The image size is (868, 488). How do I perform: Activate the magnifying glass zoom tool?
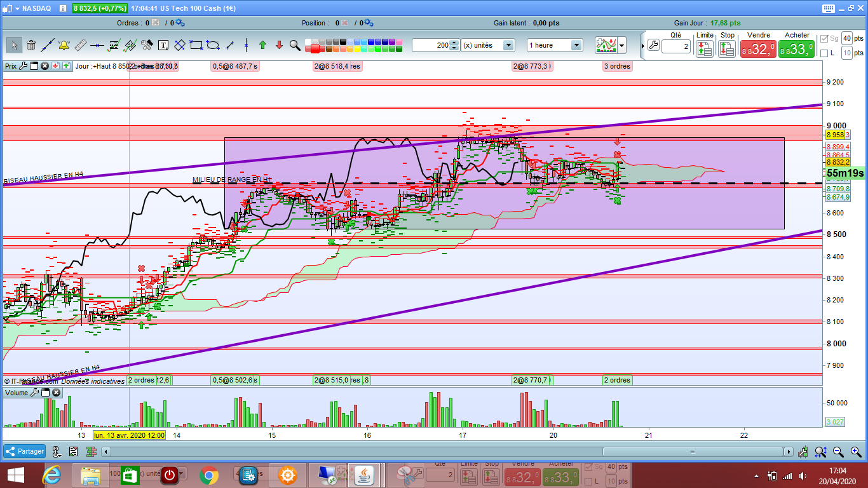(295, 45)
